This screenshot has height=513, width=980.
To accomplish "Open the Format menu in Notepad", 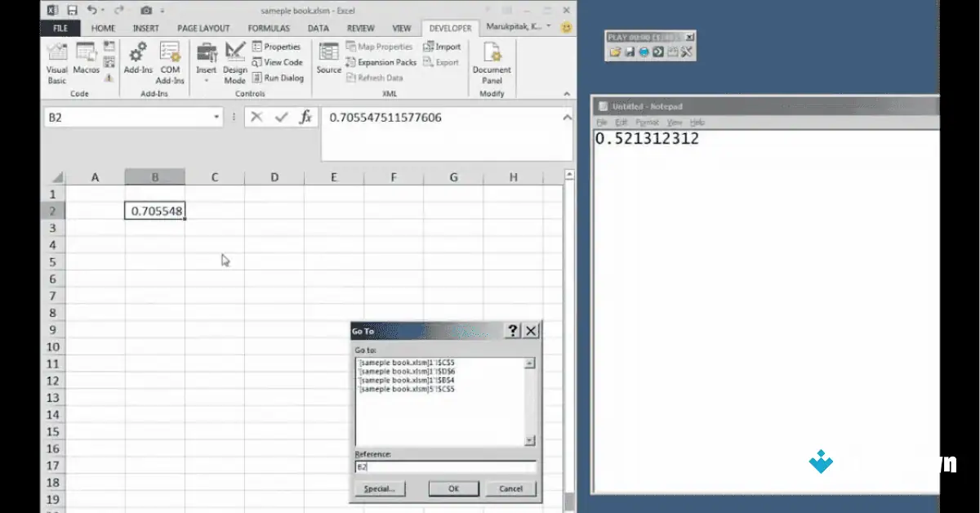I will coord(647,121).
